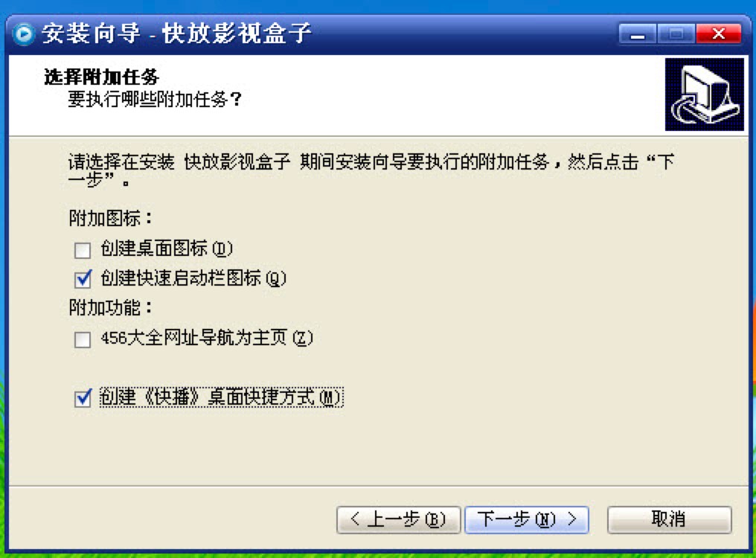Uncheck the 创建《快播》桌面快捷方式 checkbox

(x=83, y=398)
